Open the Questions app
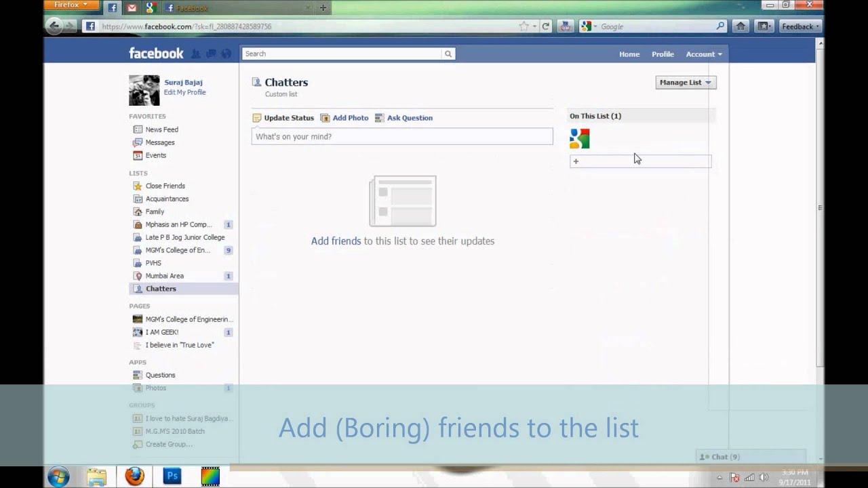 point(160,375)
